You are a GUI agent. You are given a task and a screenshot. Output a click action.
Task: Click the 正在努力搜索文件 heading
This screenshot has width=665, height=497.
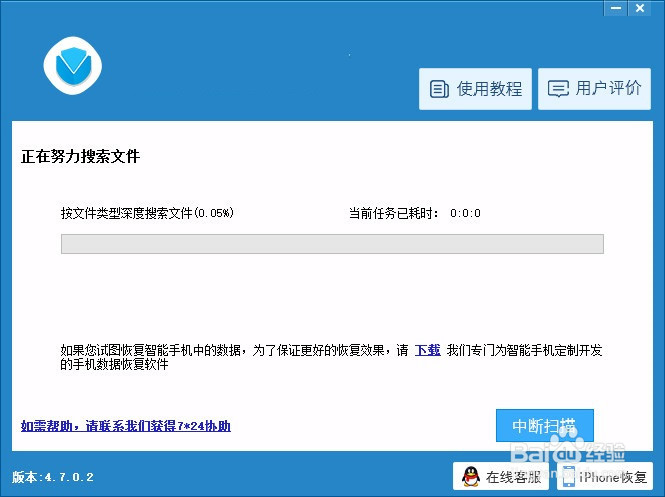80,156
